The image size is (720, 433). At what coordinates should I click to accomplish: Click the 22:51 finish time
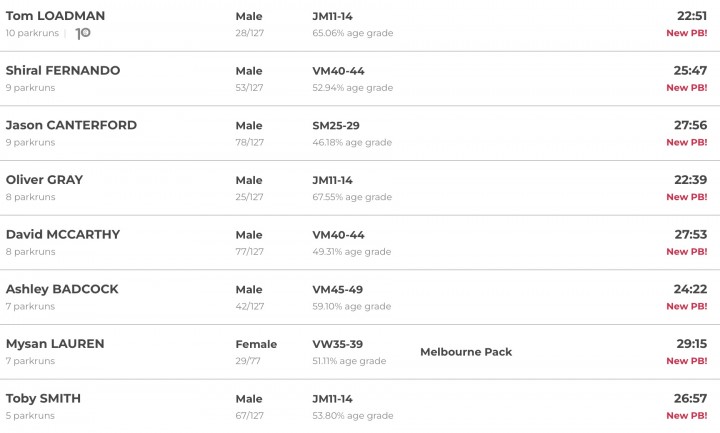pyautogui.click(x=691, y=16)
